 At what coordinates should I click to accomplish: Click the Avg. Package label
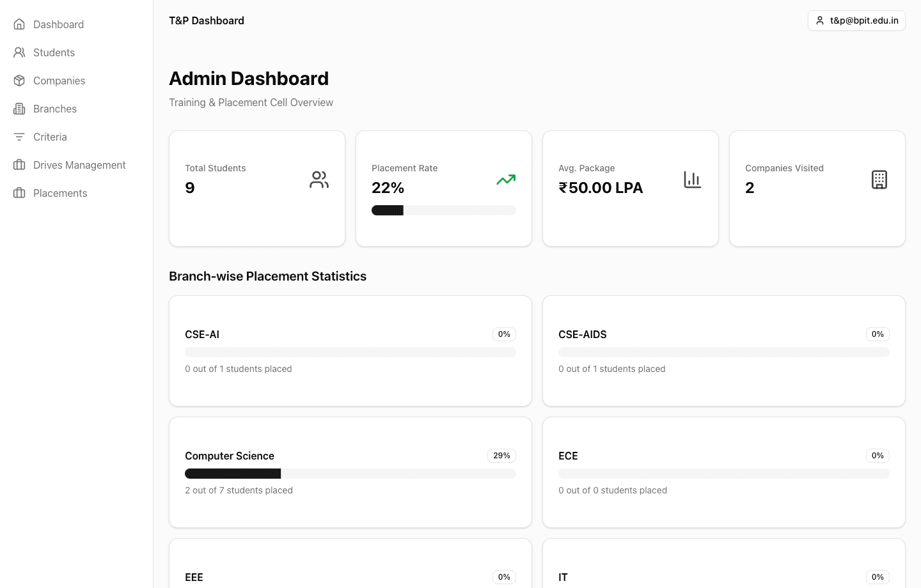(x=586, y=168)
